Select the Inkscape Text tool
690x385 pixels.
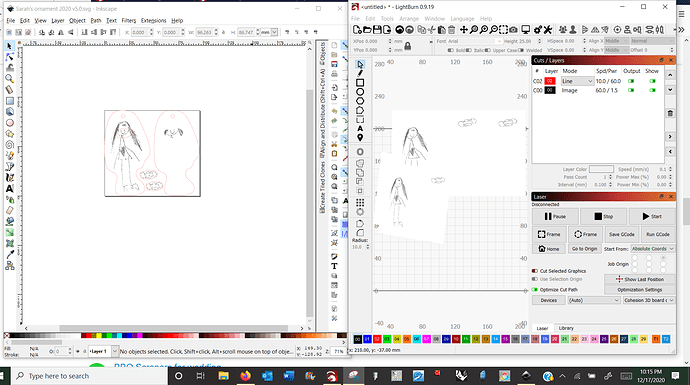click(x=9, y=189)
